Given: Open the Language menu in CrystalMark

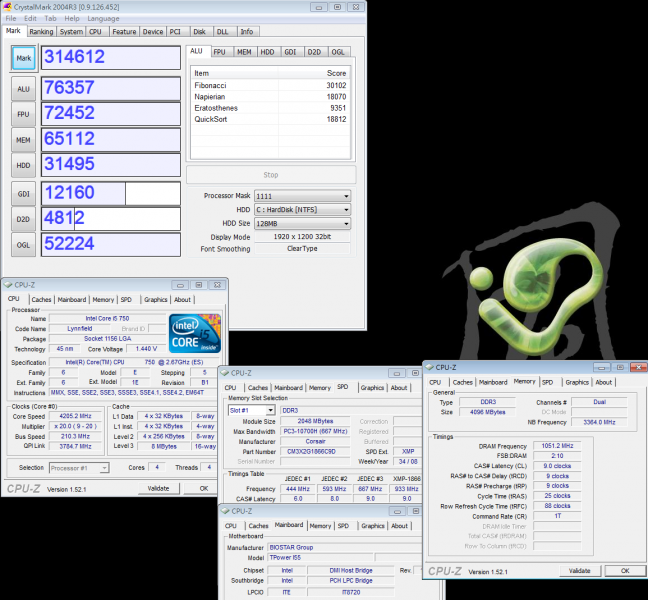Looking at the screenshot, I should click(x=103, y=18).
